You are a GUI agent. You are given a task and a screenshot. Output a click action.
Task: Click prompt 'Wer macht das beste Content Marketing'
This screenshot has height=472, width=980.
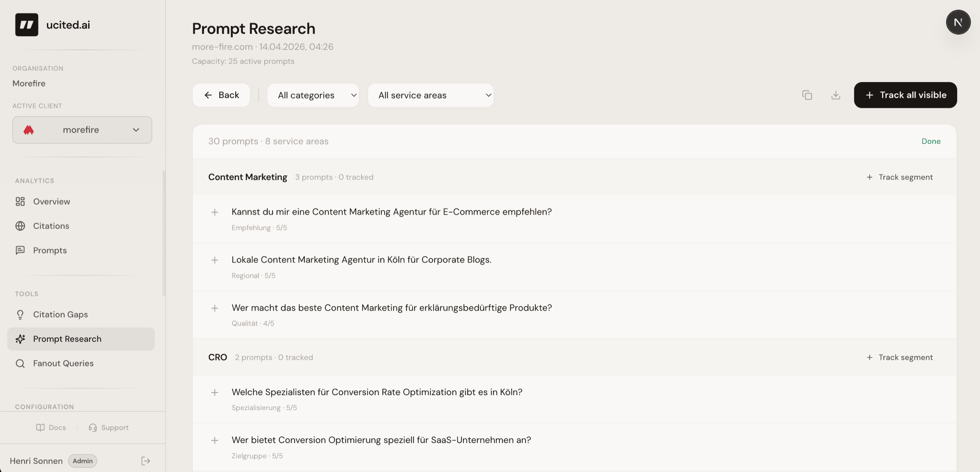point(392,308)
